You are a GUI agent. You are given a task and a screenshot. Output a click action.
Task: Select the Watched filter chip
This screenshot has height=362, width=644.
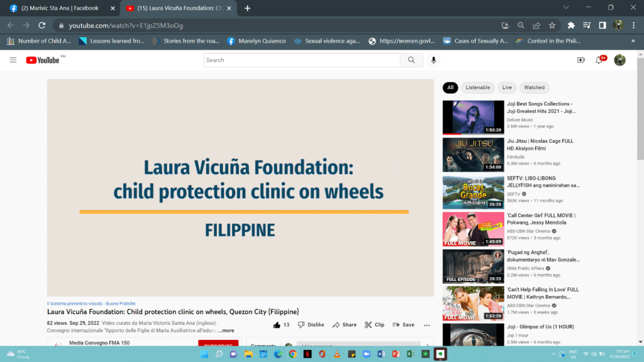click(x=534, y=87)
